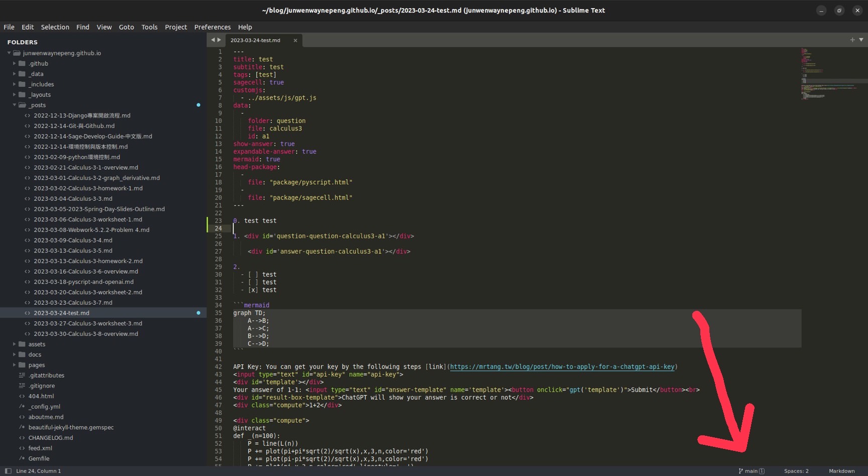
Task: Open 2023-03-18-pyscript-and-openai.md
Action: click(x=83, y=282)
